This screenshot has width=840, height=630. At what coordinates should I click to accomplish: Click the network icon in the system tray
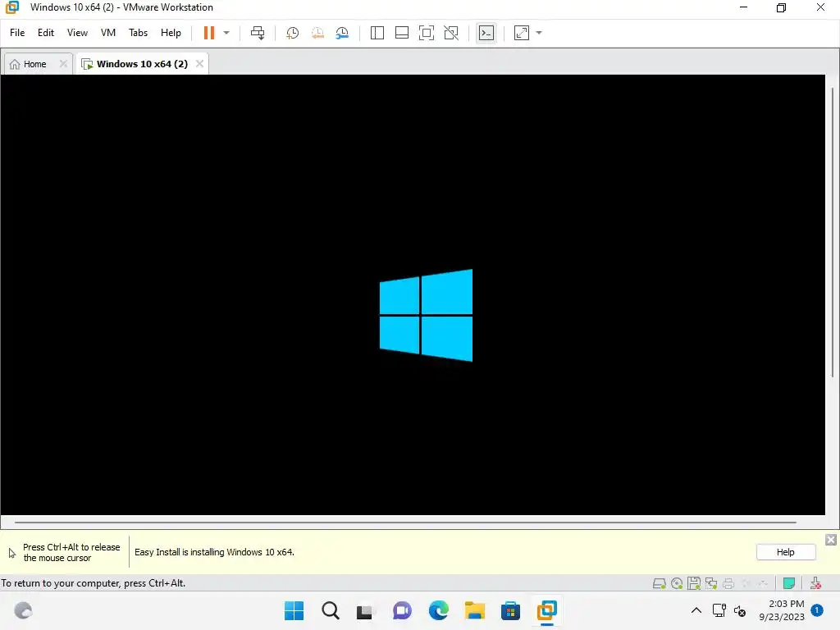click(719, 610)
